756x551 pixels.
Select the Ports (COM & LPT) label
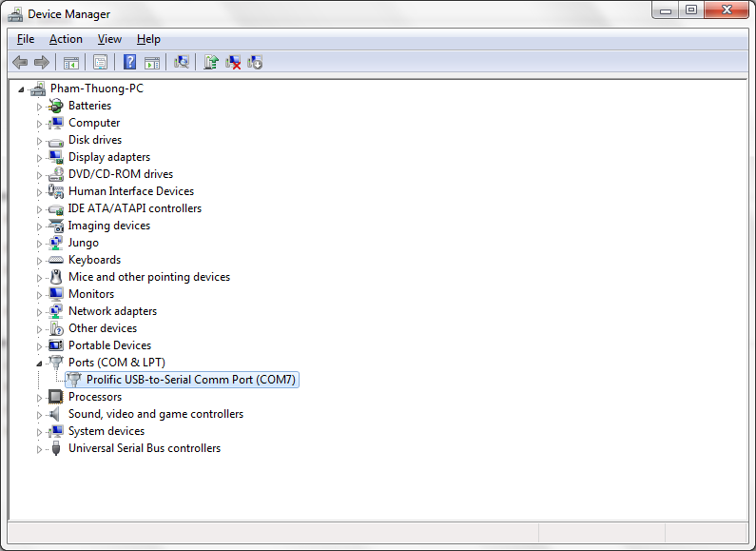click(117, 363)
